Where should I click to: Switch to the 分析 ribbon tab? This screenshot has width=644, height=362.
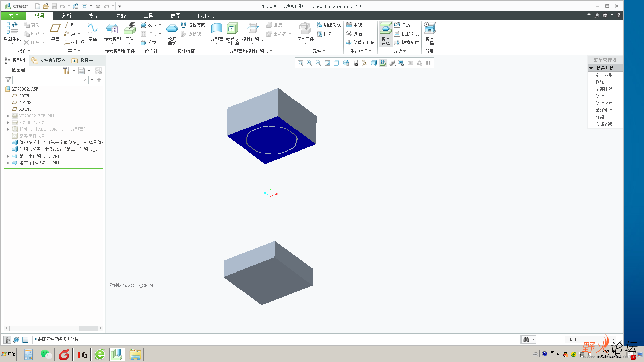pyautogui.click(x=66, y=16)
